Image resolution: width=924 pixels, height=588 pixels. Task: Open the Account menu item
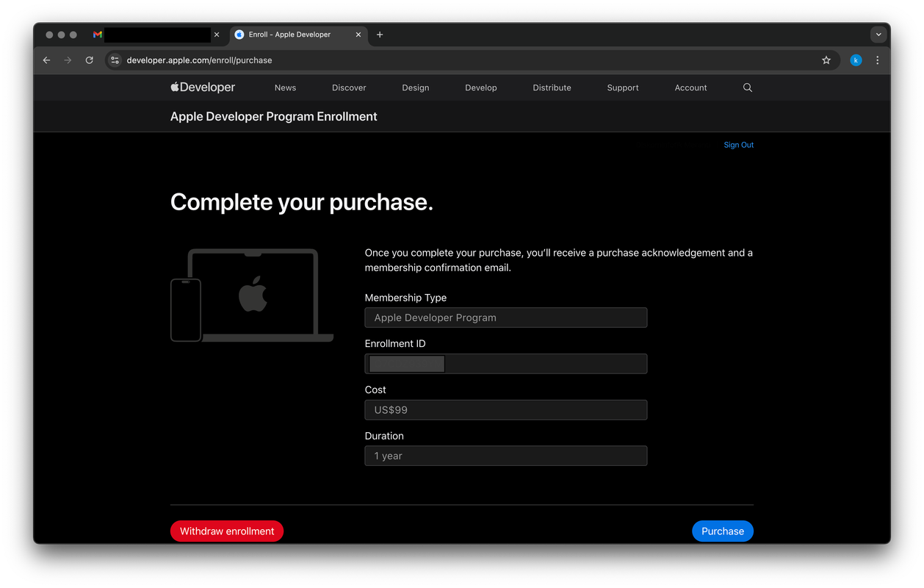[691, 87]
